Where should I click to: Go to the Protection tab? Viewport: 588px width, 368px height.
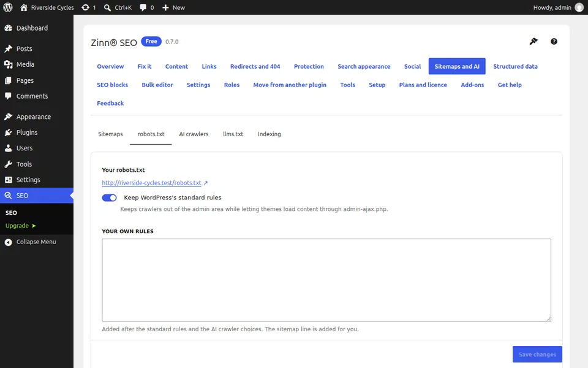309,66
